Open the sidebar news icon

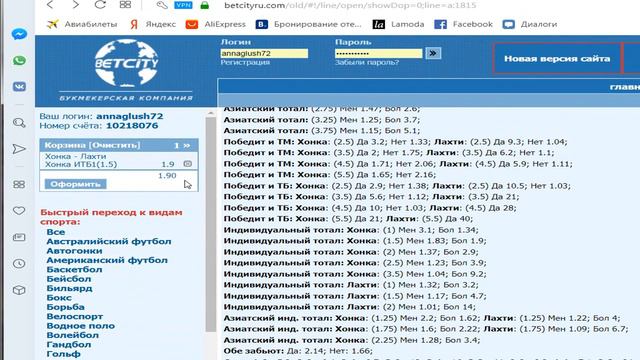tap(19, 237)
